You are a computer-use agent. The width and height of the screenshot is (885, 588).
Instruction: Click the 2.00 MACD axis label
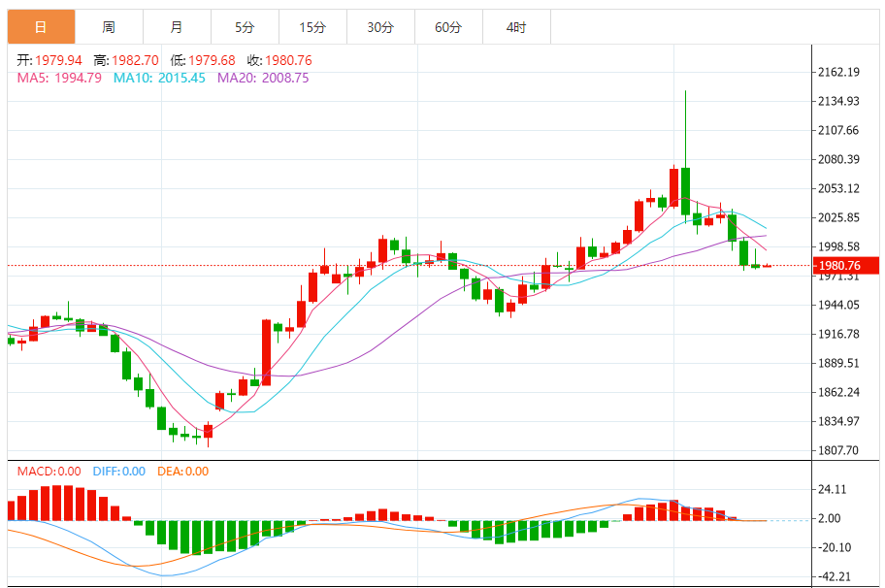coord(830,518)
